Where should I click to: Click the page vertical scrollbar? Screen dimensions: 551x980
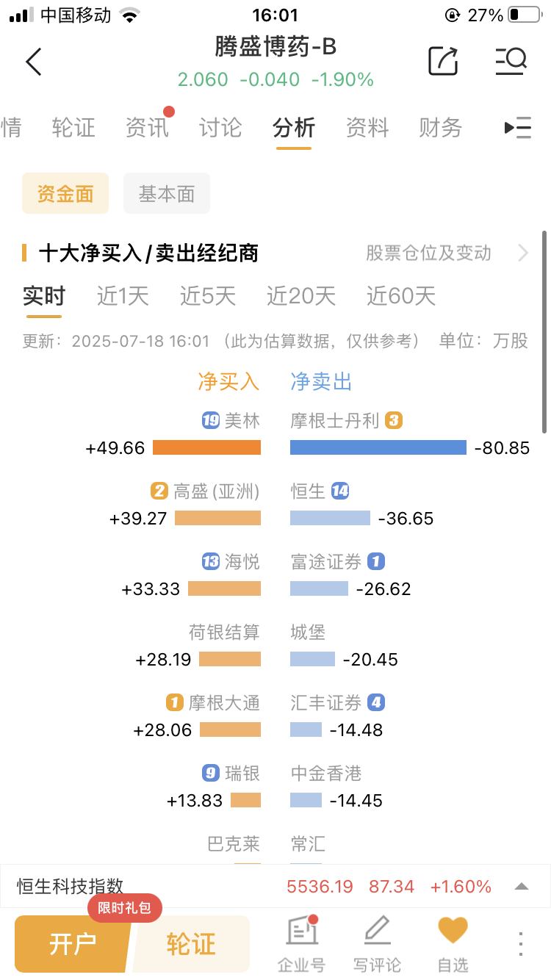pyautogui.click(x=544, y=332)
